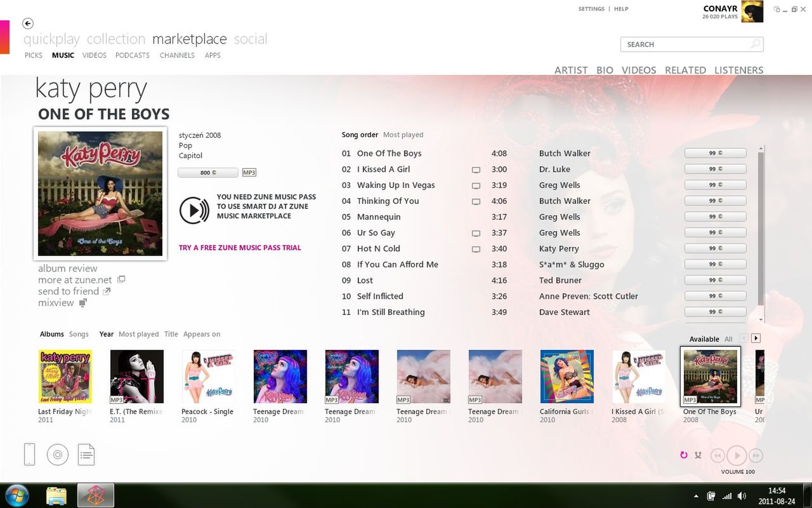812x508 pixels.
Task: Click the play button in player controls
Action: (737, 455)
